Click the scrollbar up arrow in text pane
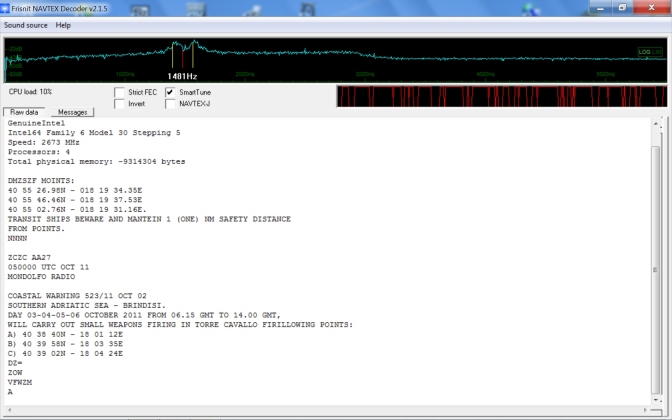 tap(656, 124)
